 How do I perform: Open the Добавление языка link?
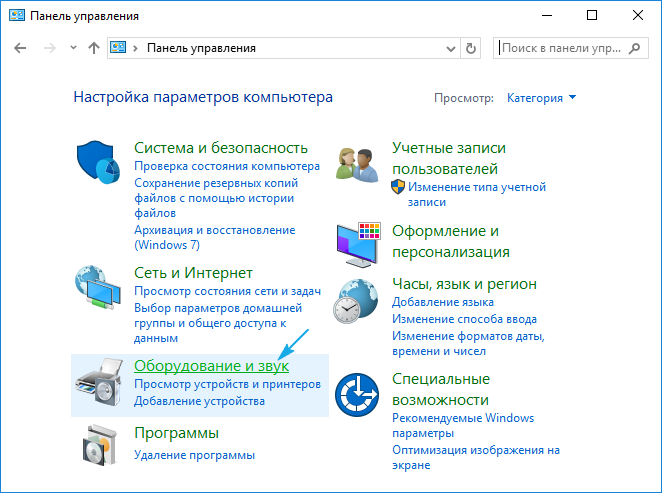tap(443, 301)
